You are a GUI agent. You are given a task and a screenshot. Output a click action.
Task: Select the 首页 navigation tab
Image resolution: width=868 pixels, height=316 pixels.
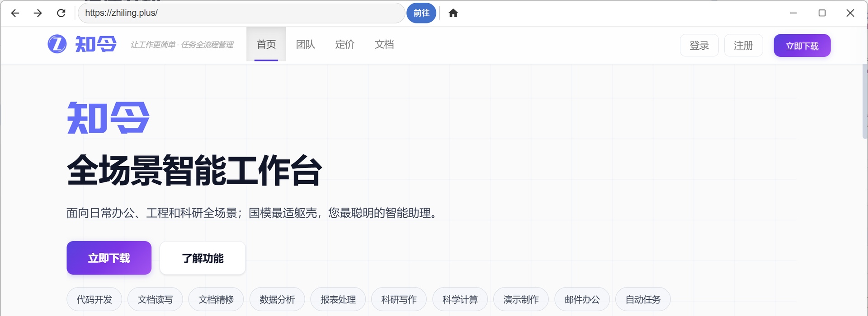[x=266, y=44]
